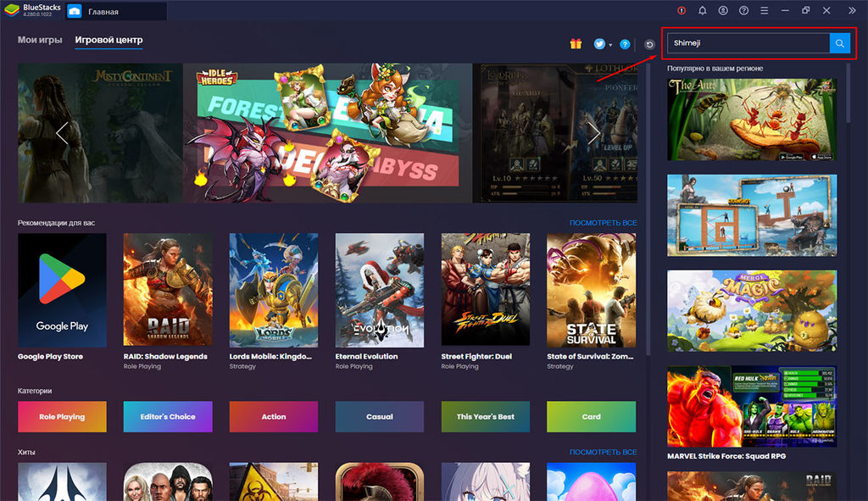Collapse the side panel with double chevron
The width and height of the screenshot is (868, 501).
tap(851, 10)
